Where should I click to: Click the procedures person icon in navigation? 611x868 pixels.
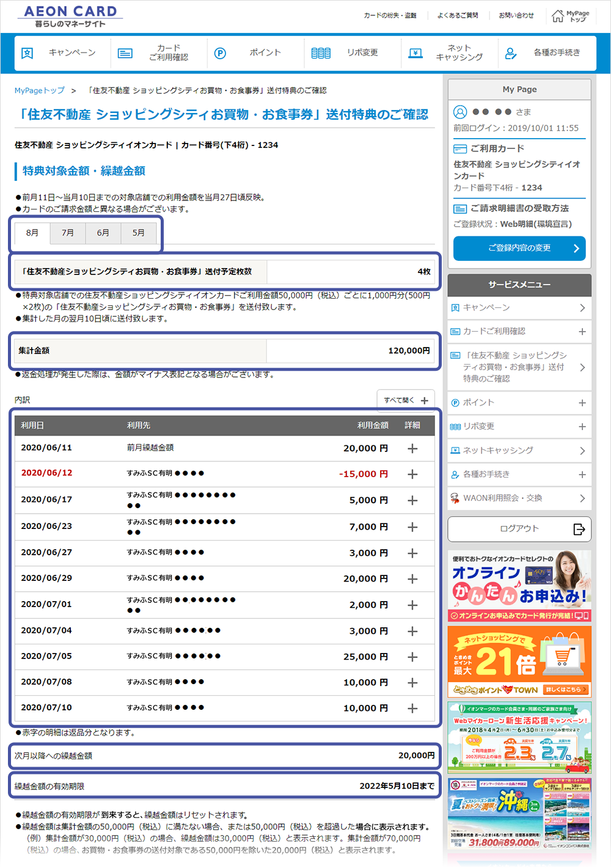(511, 53)
